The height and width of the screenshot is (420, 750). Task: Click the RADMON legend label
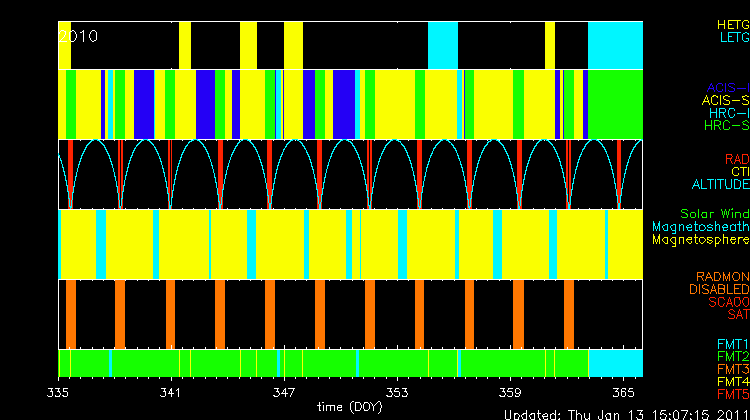pyautogui.click(x=723, y=277)
